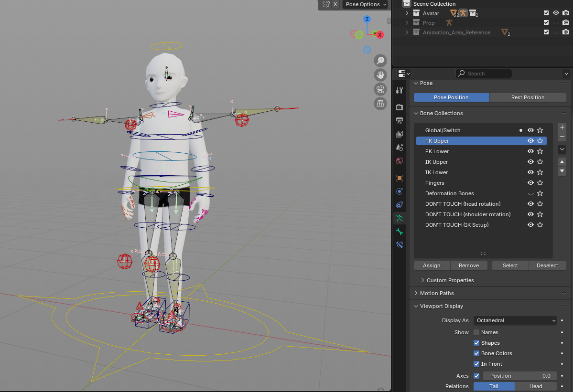Switch to the Bone properties tab
Image resolution: width=573 pixels, height=392 pixels.
[400, 232]
